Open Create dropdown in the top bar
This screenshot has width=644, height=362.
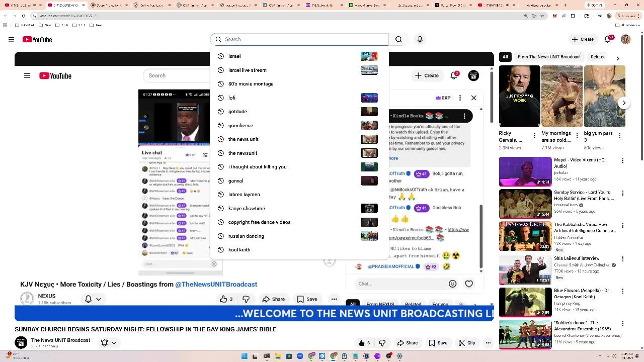tap(583, 39)
